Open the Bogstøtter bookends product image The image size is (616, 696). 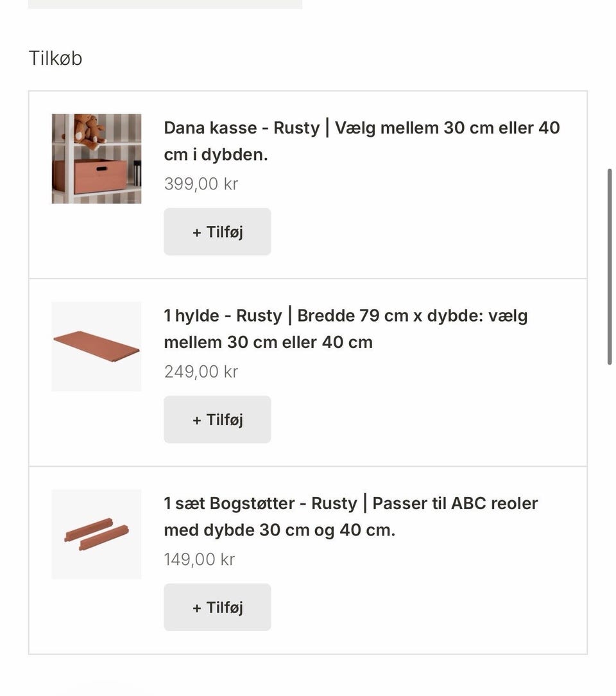(x=97, y=534)
